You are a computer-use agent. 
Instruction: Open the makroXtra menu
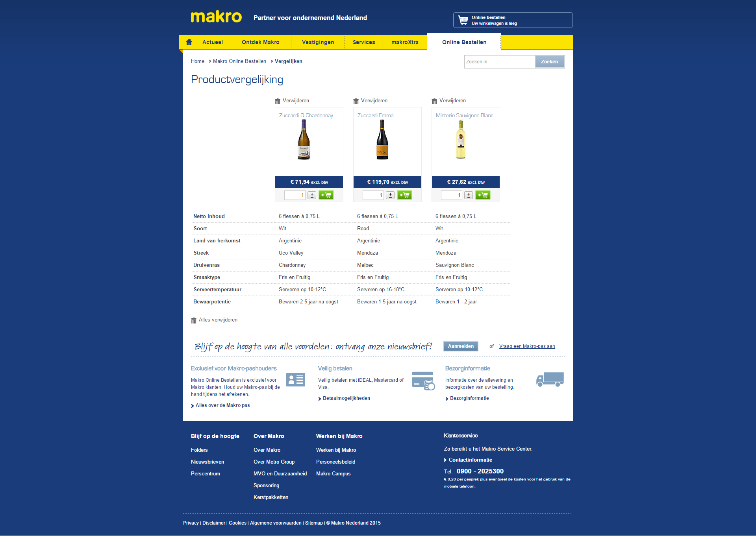(x=405, y=42)
